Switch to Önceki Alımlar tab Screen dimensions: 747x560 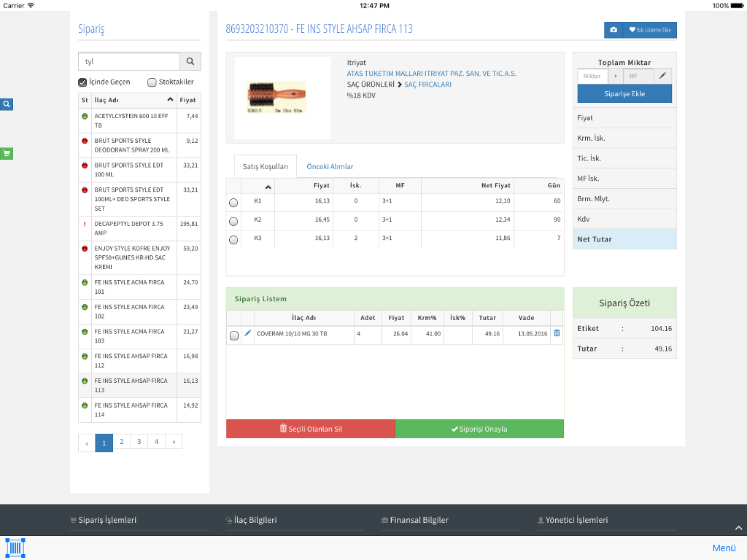[x=330, y=166]
